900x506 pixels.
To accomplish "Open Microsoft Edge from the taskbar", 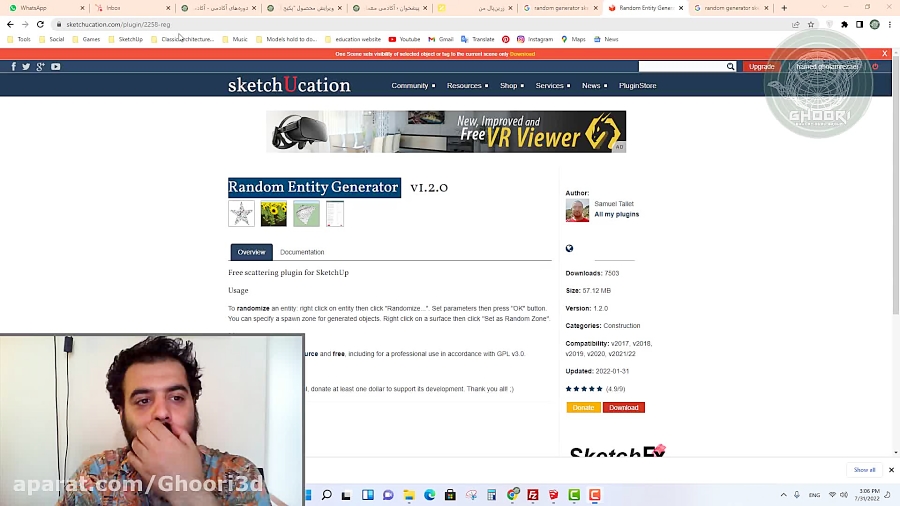I will pos(429,495).
